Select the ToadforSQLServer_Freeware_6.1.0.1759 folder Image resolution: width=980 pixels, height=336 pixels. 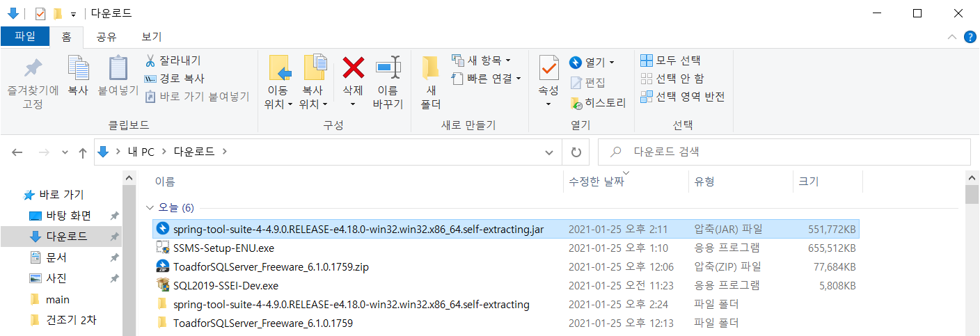(x=507, y=323)
